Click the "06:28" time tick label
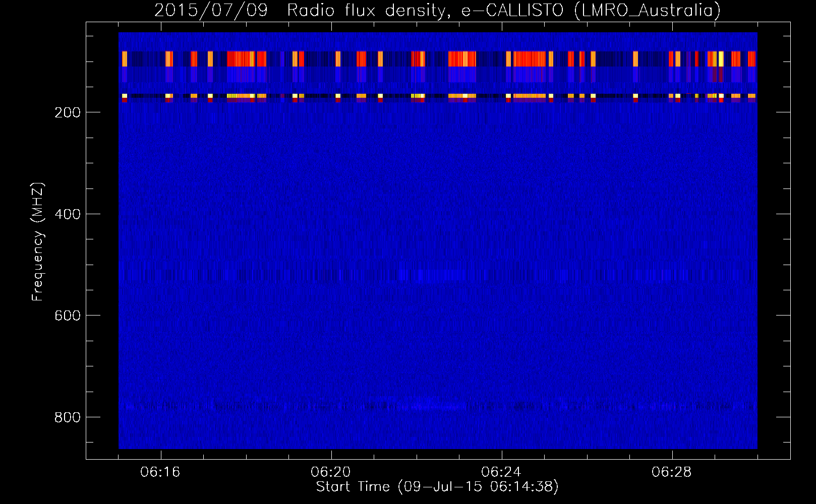Image resolution: width=816 pixels, height=504 pixels. 672,472
